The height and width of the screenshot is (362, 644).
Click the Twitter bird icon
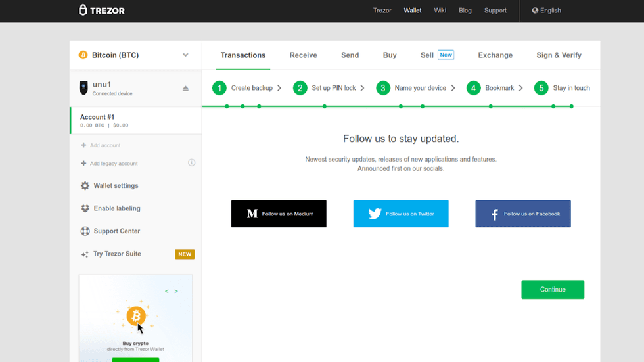click(375, 214)
